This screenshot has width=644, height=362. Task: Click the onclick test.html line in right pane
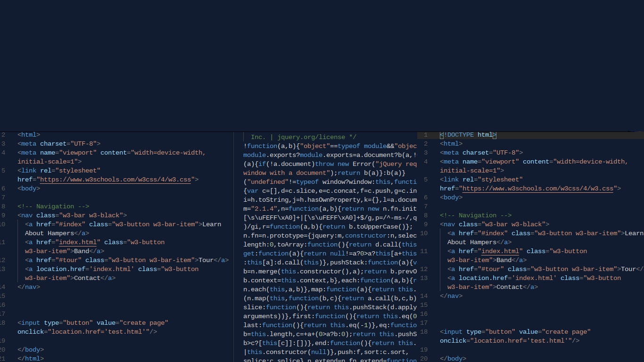[510, 341]
